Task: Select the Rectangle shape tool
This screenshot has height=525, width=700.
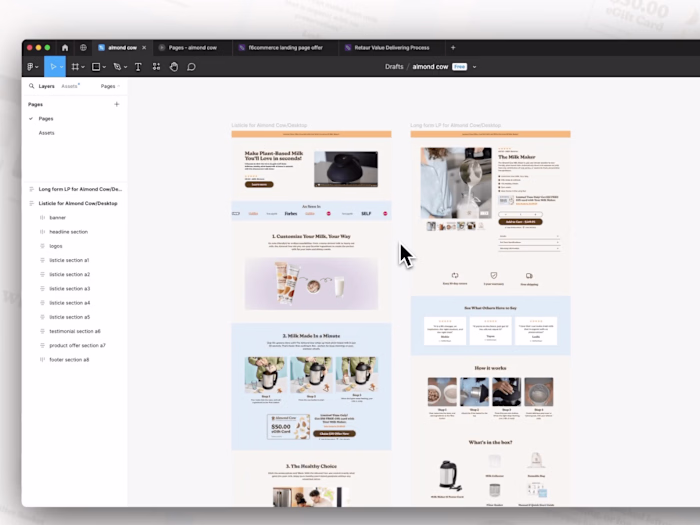Action: (x=96, y=67)
